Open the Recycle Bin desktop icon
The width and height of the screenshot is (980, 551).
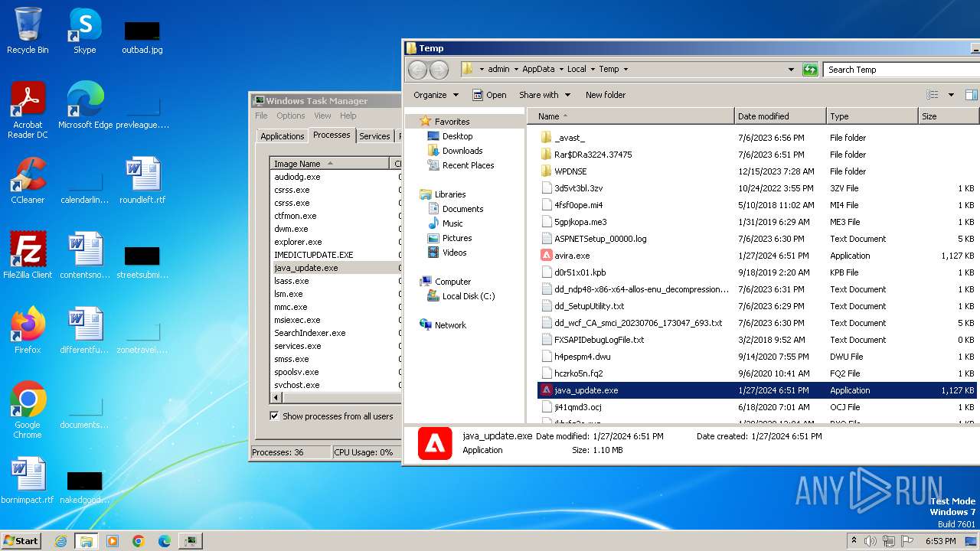[x=28, y=31]
